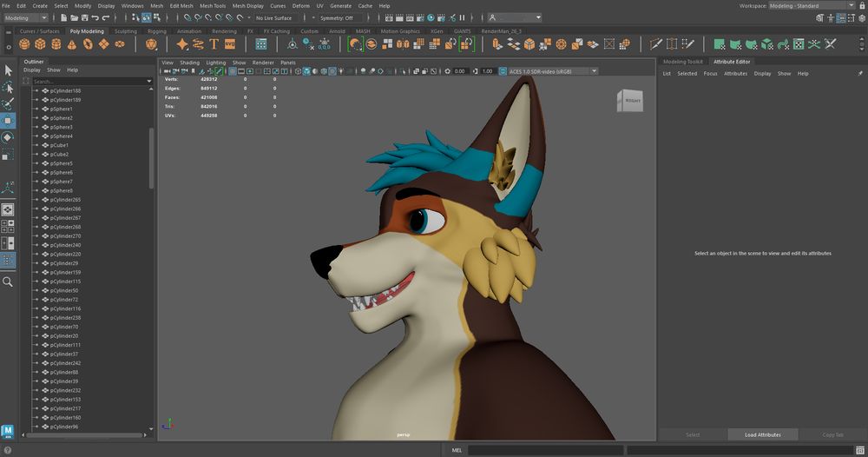
Task: Select pSphere8 in the Outliner
Action: click(x=62, y=190)
